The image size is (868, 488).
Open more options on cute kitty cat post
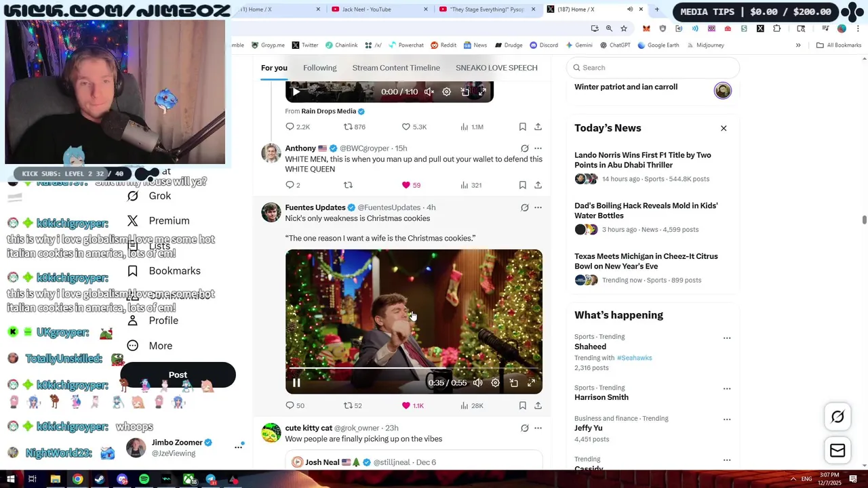tap(538, 428)
